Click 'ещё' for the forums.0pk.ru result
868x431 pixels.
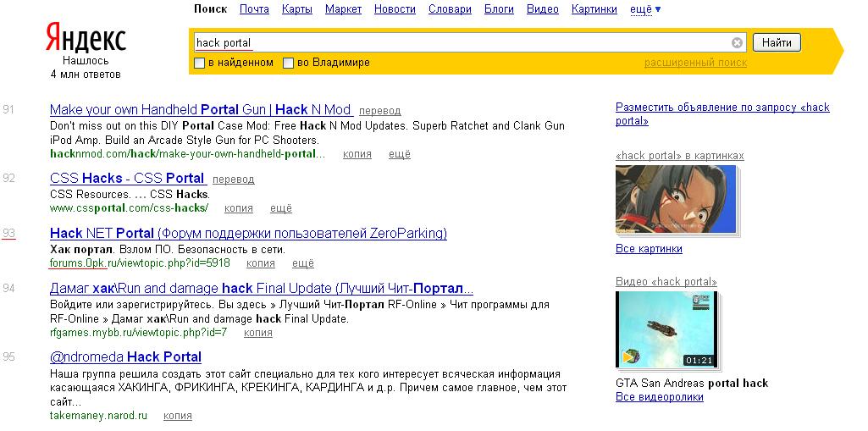coord(303,262)
